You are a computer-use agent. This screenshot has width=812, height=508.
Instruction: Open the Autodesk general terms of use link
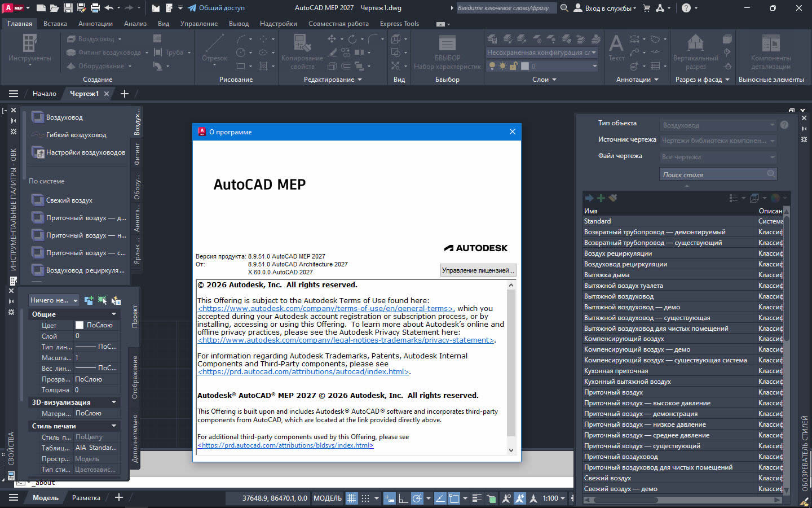tap(326, 309)
